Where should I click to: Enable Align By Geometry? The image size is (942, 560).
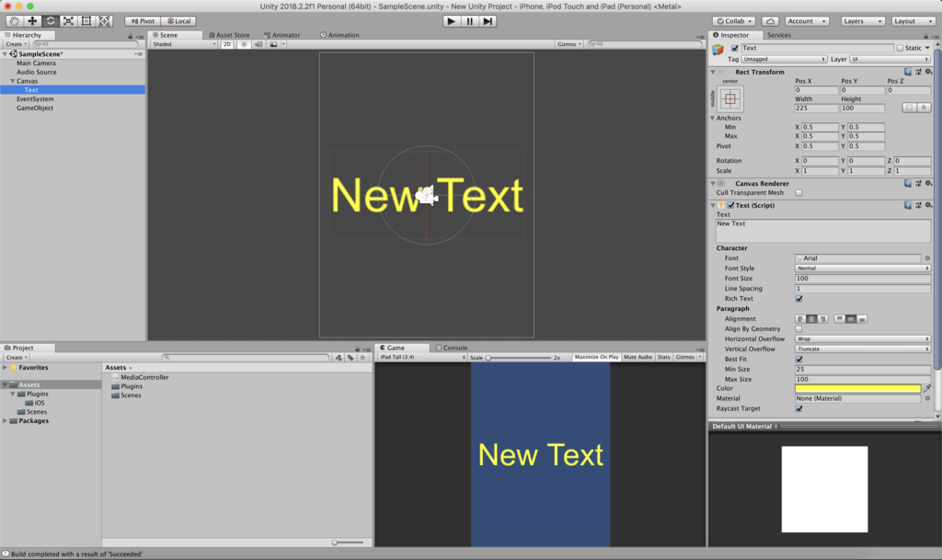799,329
